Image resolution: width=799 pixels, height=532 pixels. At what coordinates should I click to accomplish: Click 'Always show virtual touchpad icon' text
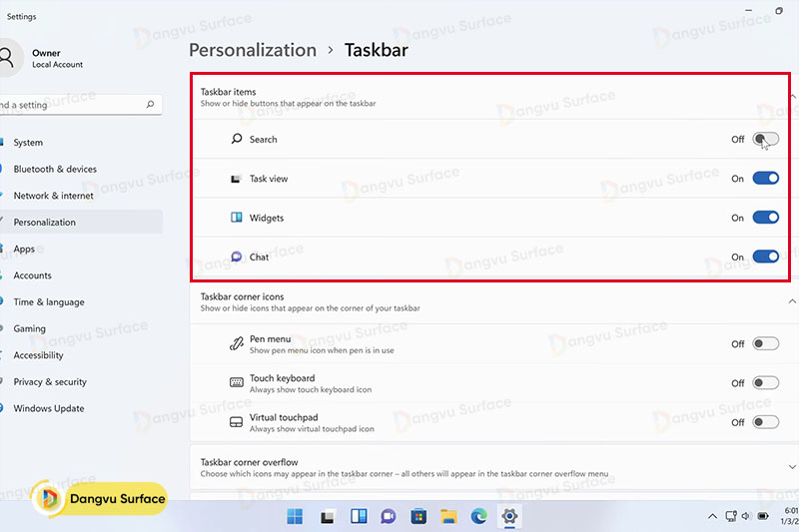pos(312,428)
